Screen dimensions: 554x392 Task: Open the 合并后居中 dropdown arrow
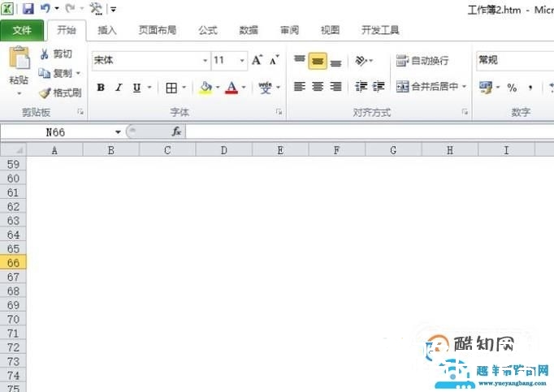[x=465, y=87]
